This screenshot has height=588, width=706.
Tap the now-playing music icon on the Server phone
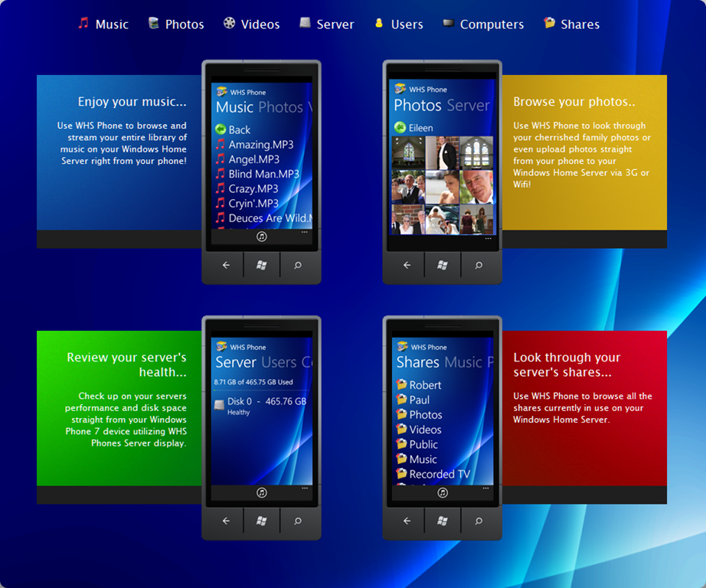(262, 492)
